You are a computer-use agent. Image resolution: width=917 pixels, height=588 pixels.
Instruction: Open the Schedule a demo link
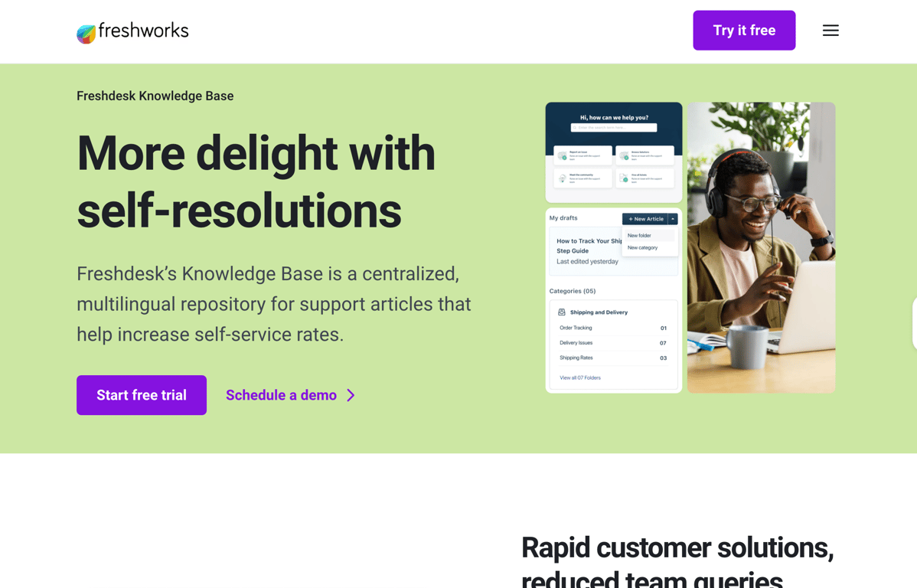(x=281, y=395)
